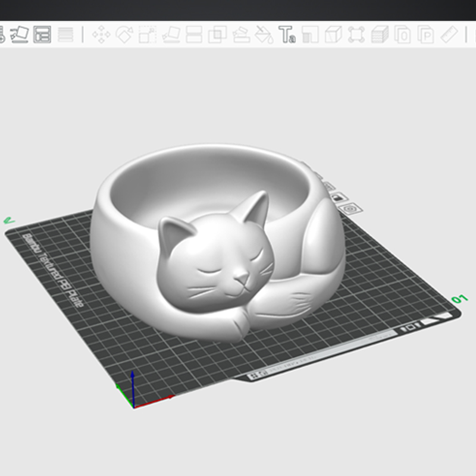Select the Cut tool
The image size is (476, 476).
(194, 35)
